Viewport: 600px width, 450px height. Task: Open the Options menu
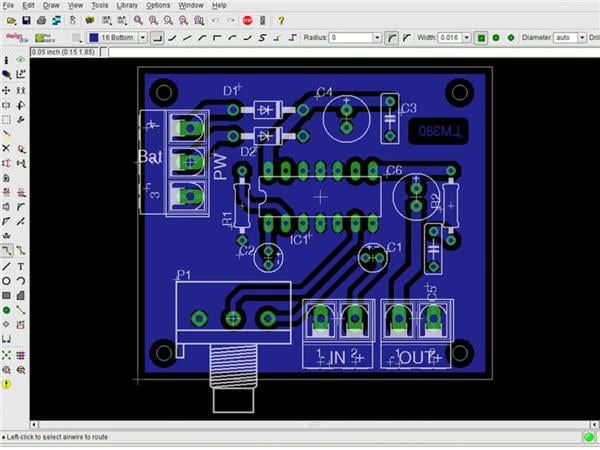pyautogui.click(x=158, y=5)
